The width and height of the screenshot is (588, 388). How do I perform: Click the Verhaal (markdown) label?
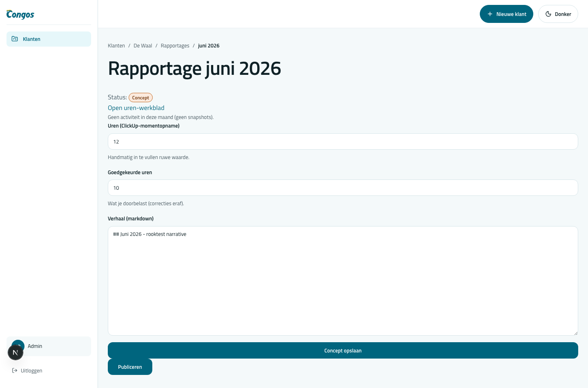coord(131,219)
